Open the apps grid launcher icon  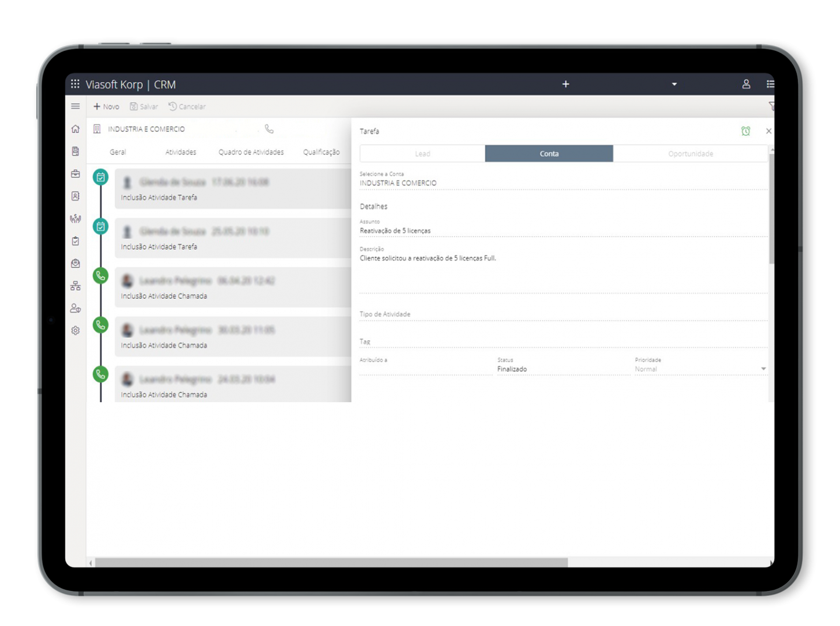75,84
